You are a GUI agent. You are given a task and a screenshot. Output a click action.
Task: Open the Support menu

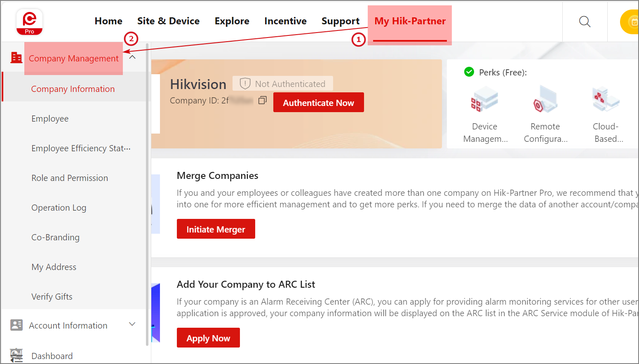click(341, 21)
